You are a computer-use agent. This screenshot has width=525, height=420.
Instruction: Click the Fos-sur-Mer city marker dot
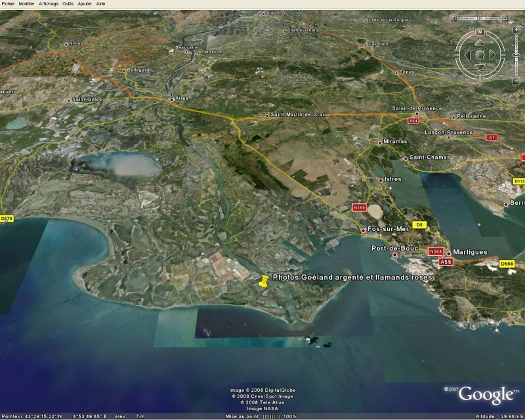click(363, 231)
